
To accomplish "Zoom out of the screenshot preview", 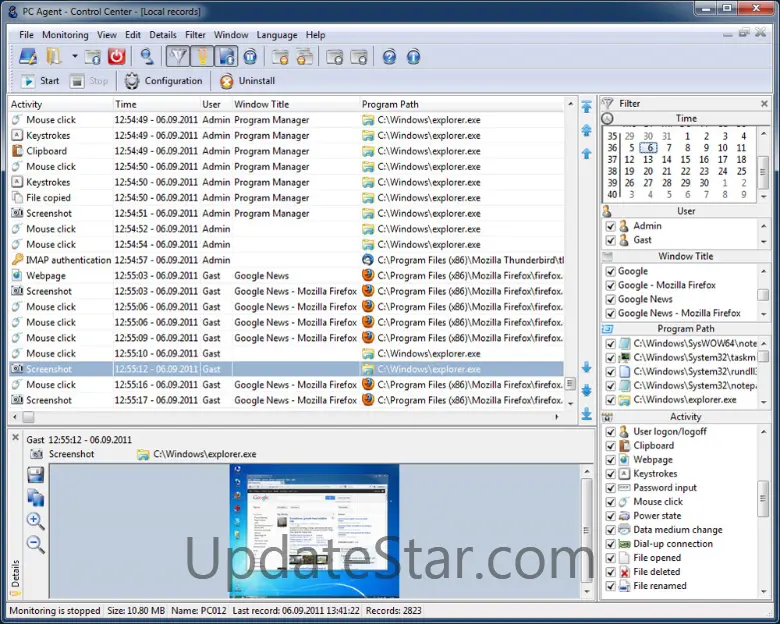I will (35, 544).
